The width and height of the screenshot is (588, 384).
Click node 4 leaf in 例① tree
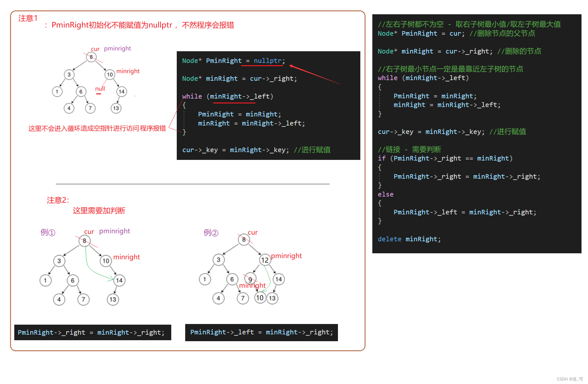point(59,300)
